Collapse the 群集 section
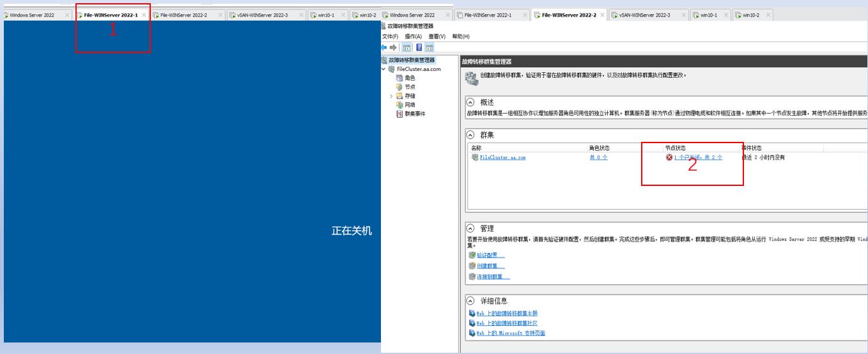 (470, 135)
